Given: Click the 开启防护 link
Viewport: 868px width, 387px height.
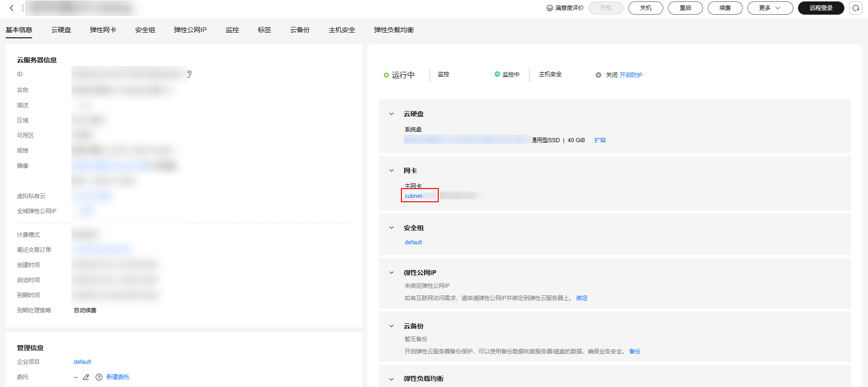Looking at the screenshot, I should point(631,75).
